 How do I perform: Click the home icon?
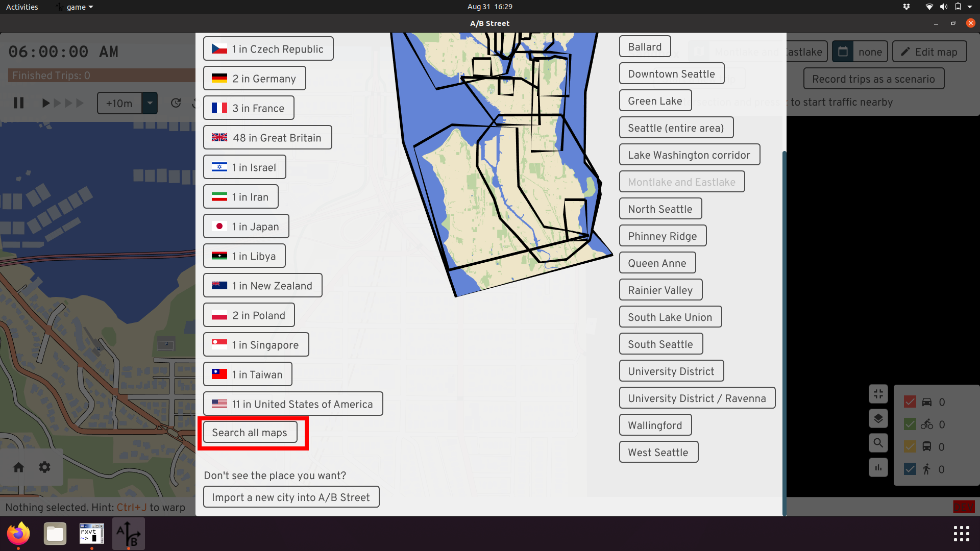[x=19, y=467]
